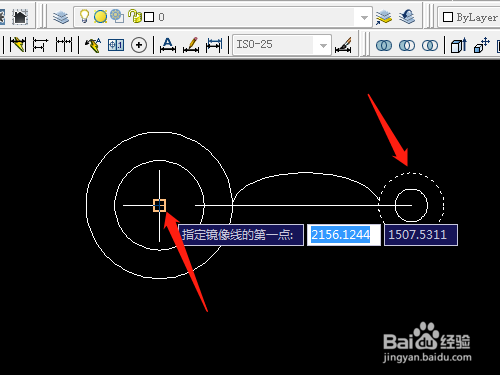Open the Dimension Style manager icon
The image size is (500, 375).
click(343, 45)
